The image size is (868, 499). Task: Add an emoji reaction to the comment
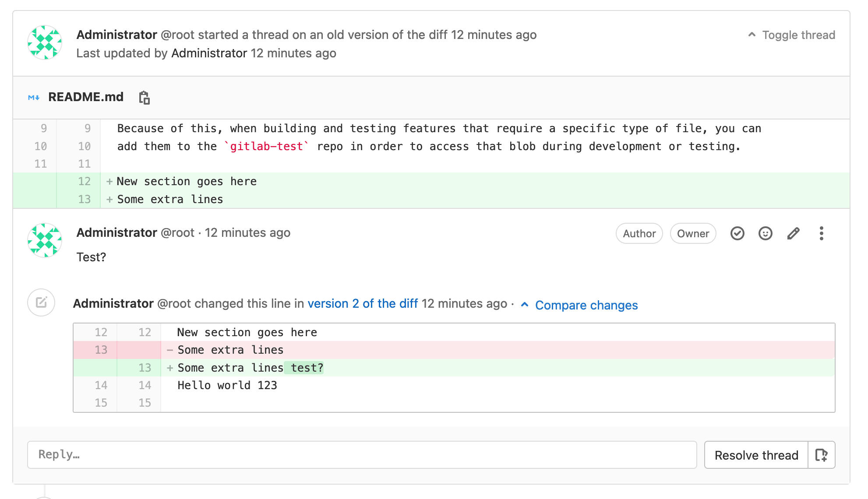click(765, 233)
